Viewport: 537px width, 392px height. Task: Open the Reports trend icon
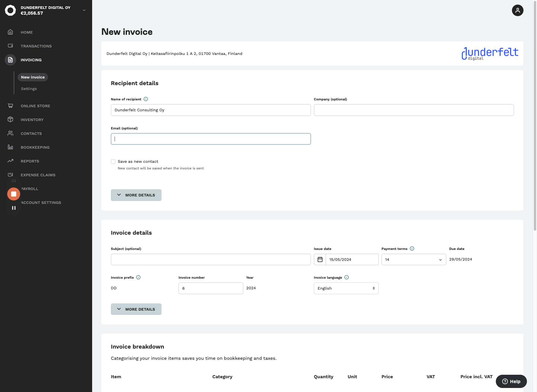click(x=10, y=161)
